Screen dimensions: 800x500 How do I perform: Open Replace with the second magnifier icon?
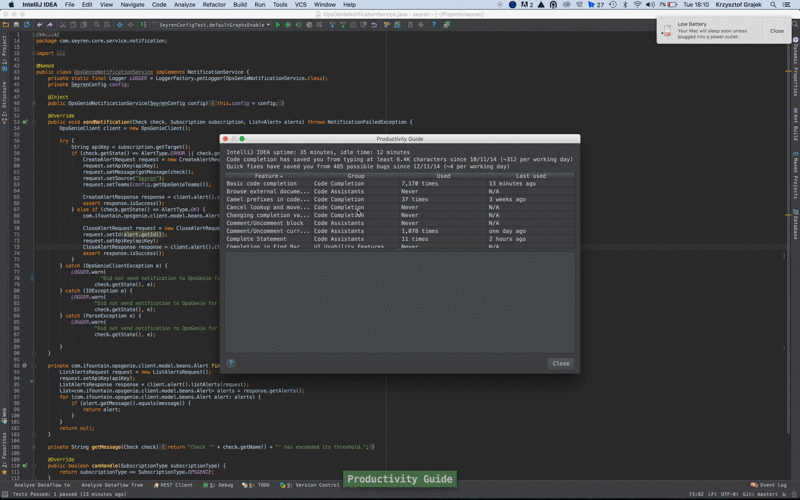click(107, 24)
